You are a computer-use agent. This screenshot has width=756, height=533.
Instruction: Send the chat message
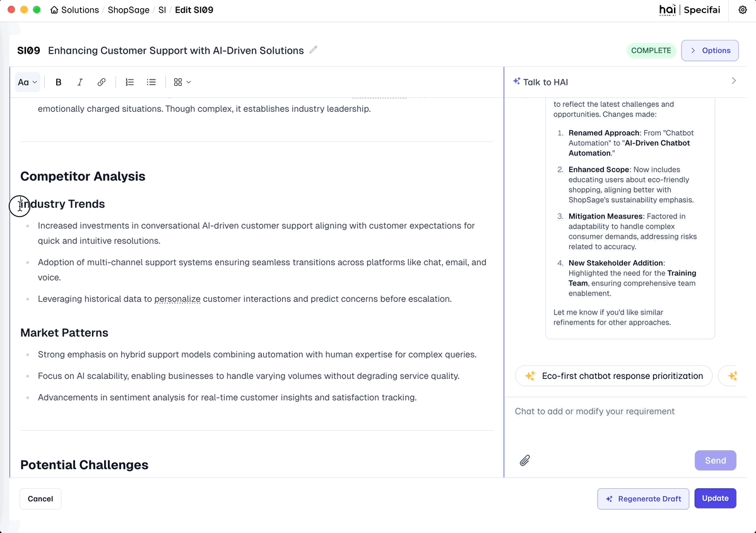[x=715, y=460]
